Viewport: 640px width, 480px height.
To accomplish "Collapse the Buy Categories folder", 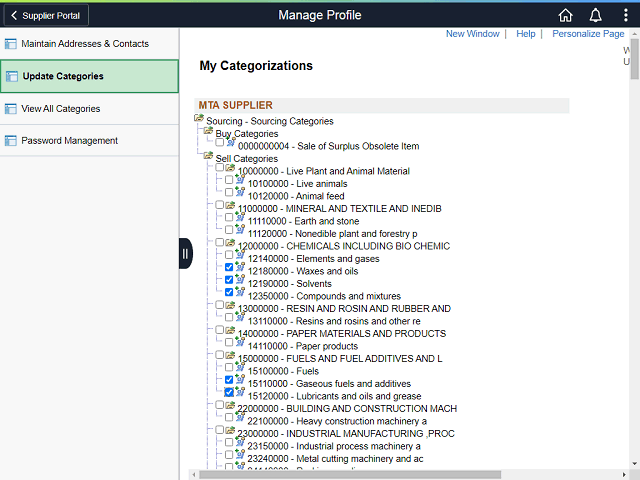I will (208, 130).
